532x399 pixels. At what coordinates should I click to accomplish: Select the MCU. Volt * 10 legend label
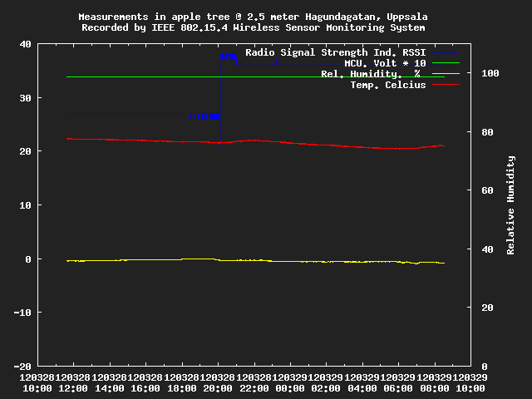click(385, 63)
